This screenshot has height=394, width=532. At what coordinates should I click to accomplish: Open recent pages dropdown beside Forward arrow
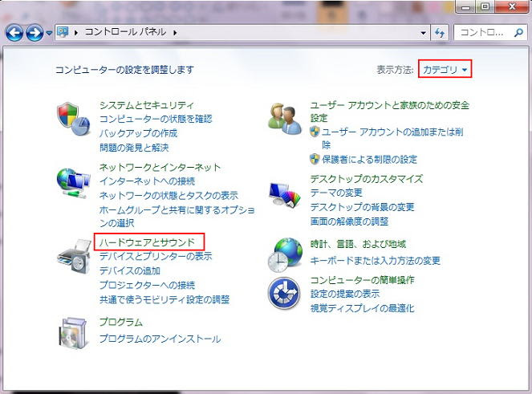(x=49, y=33)
